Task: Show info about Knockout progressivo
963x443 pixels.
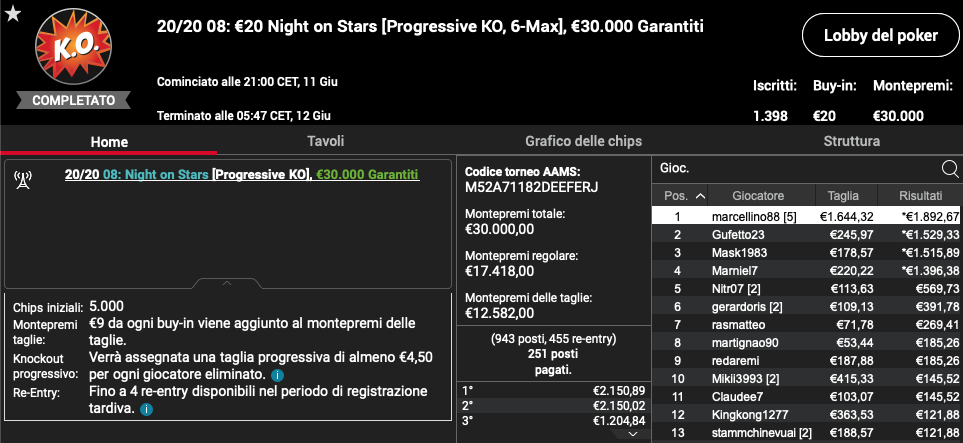Action: click(277, 374)
